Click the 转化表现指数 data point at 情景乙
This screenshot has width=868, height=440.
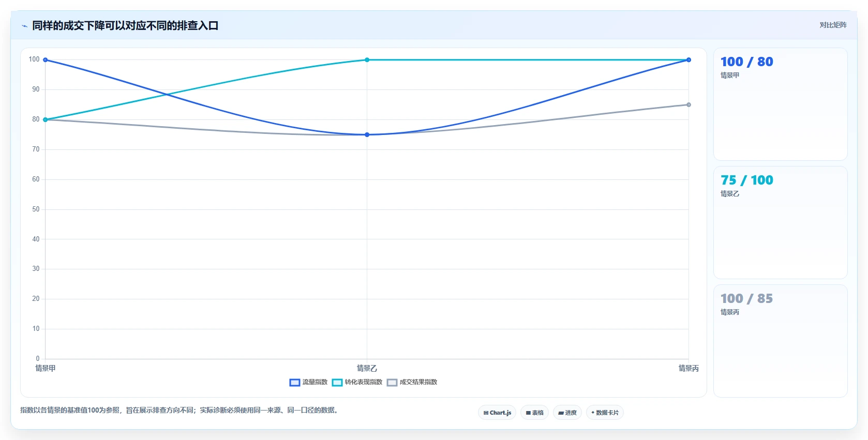367,60
